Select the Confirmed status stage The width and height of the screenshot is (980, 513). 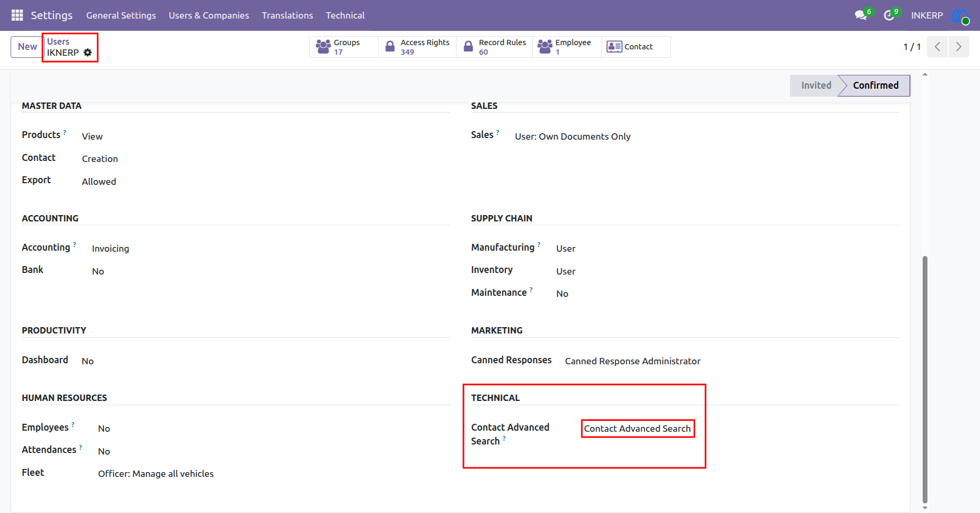[x=875, y=85]
